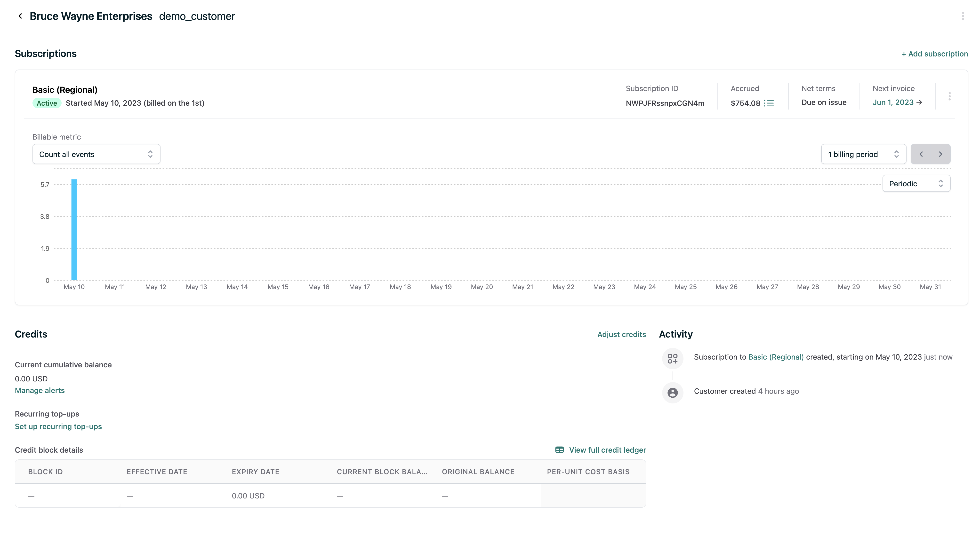This screenshot has width=980, height=551.
Task: Click the May 31 axis label
Action: (x=930, y=287)
